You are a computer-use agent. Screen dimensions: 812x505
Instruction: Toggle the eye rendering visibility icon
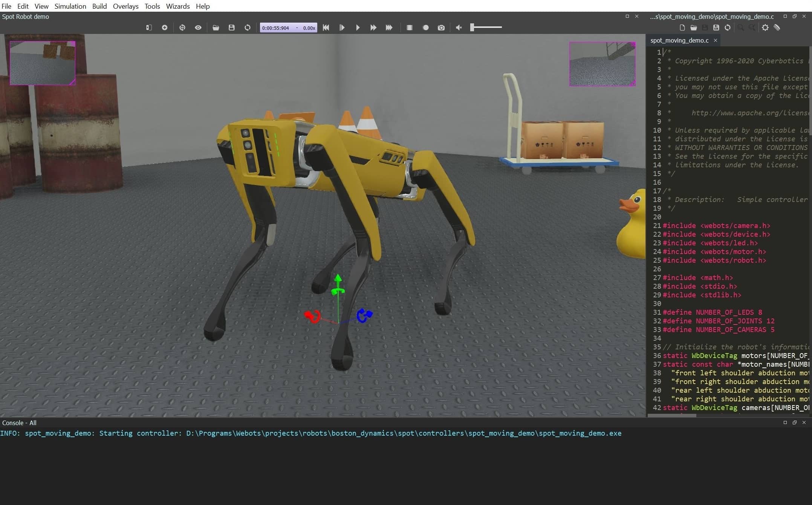198,28
